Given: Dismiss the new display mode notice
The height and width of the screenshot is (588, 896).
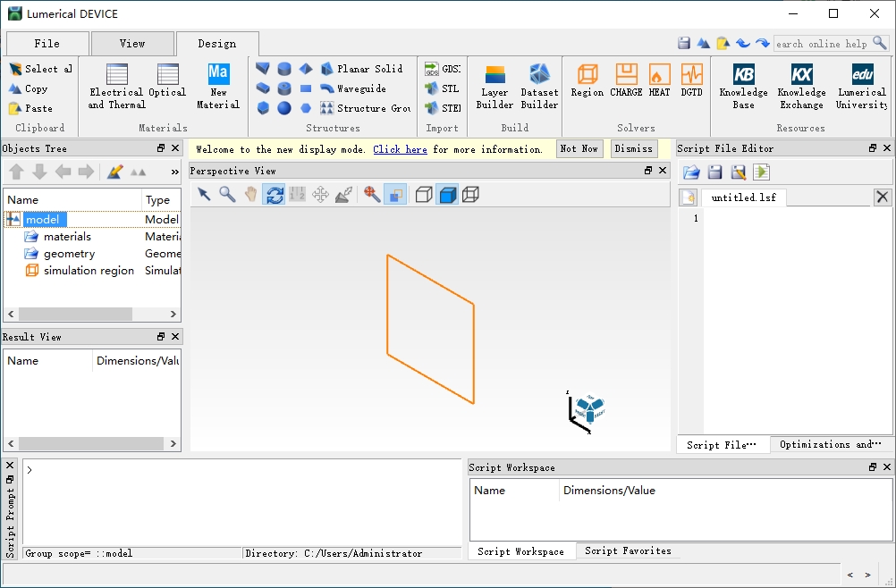Looking at the screenshot, I should pos(633,149).
